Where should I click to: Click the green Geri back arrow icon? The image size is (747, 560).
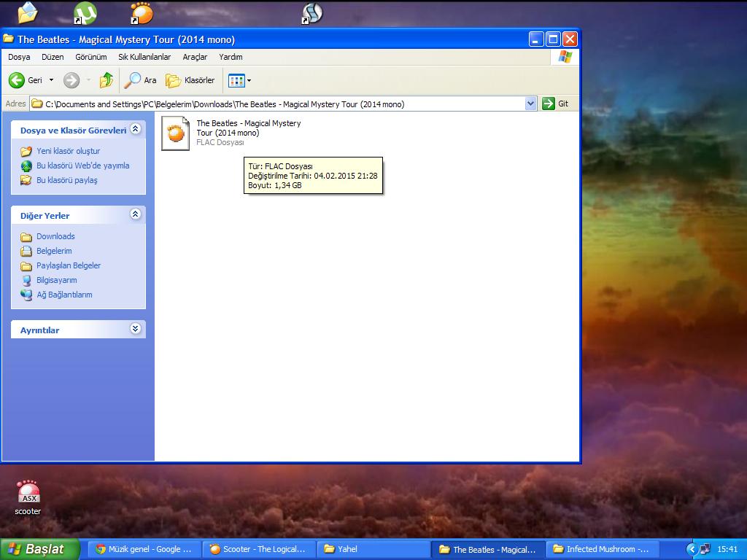tap(17, 80)
